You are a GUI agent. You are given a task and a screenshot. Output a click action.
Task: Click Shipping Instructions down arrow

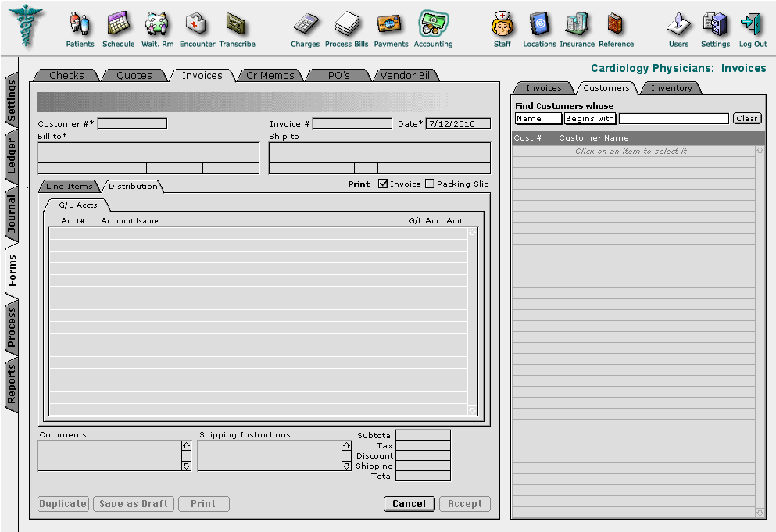[x=346, y=466]
